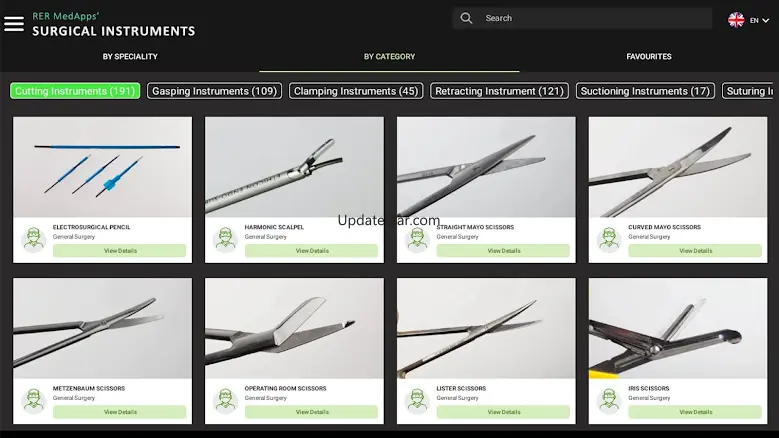Open the Curved Mayo Scissors photo
Image resolution: width=779 pixels, height=438 pixels.
pos(678,167)
